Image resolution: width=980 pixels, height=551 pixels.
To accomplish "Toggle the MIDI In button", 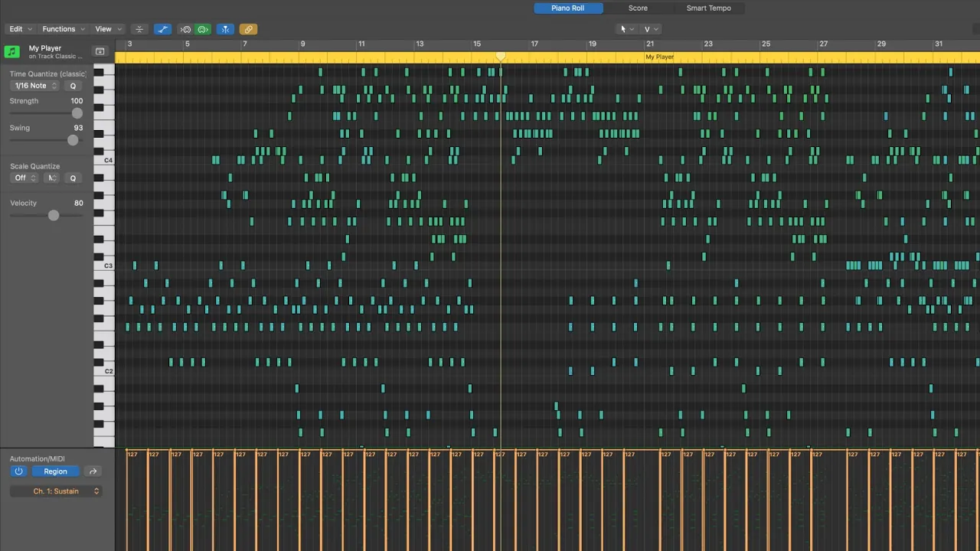I will click(185, 29).
